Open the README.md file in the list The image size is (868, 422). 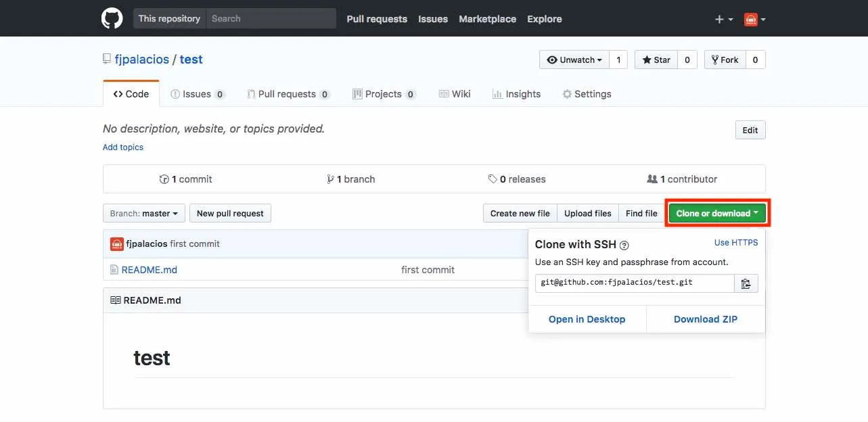click(150, 269)
